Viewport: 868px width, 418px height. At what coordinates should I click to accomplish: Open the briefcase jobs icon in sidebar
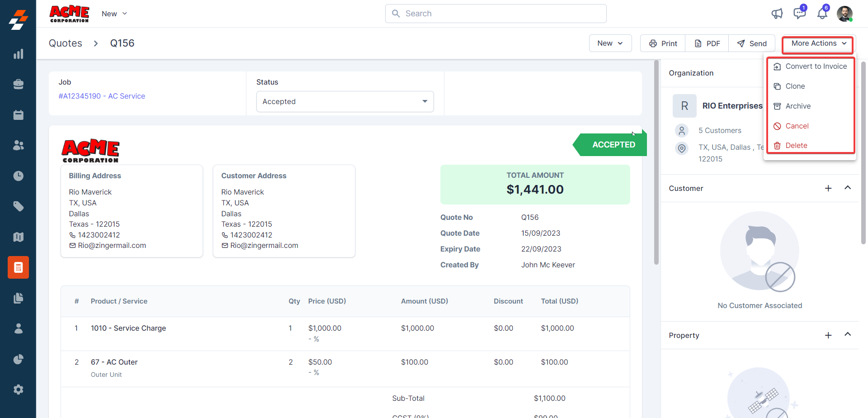point(18,84)
